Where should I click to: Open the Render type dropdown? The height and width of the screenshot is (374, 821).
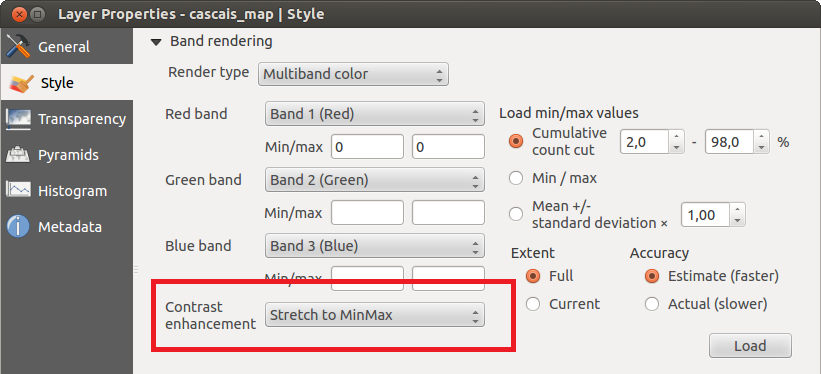pos(353,74)
